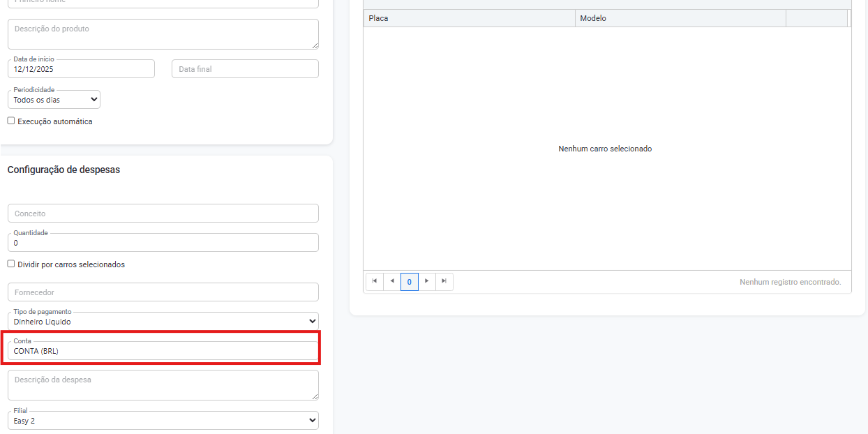Image resolution: width=868 pixels, height=434 pixels.
Task: Expand the Tipo de pagamento dropdown
Action: pos(163,322)
